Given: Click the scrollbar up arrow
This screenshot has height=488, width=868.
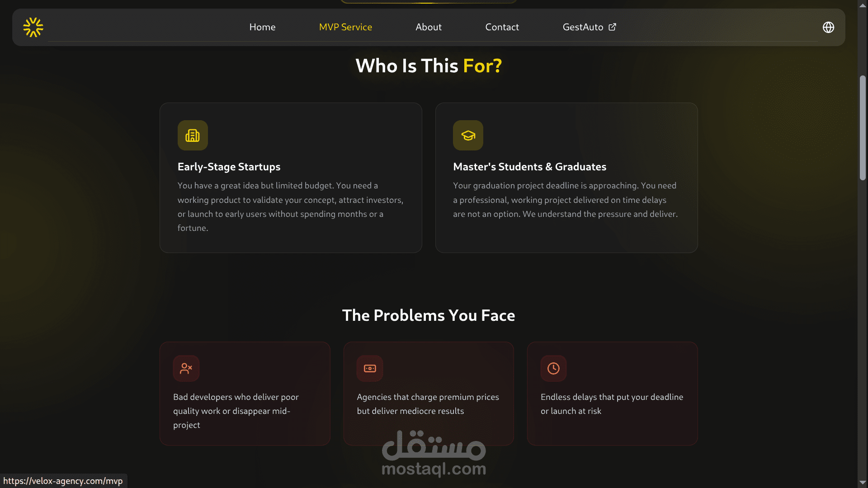Looking at the screenshot, I should [x=863, y=4].
